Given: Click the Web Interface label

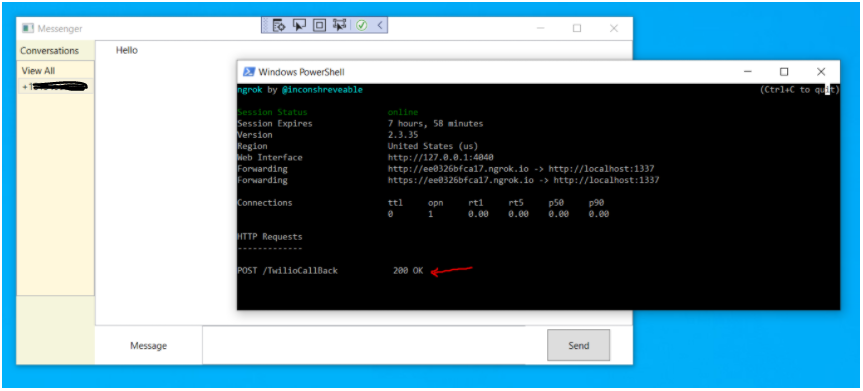Looking at the screenshot, I should [x=270, y=158].
